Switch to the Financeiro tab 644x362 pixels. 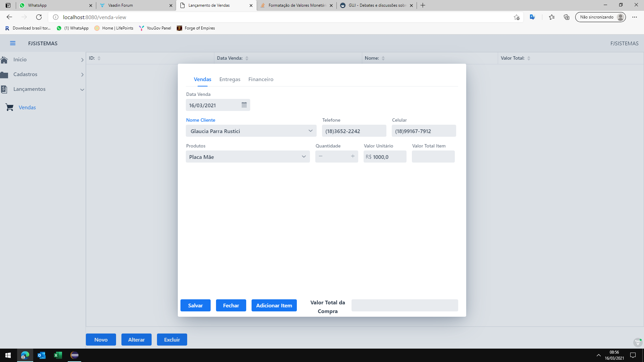pyautogui.click(x=261, y=79)
